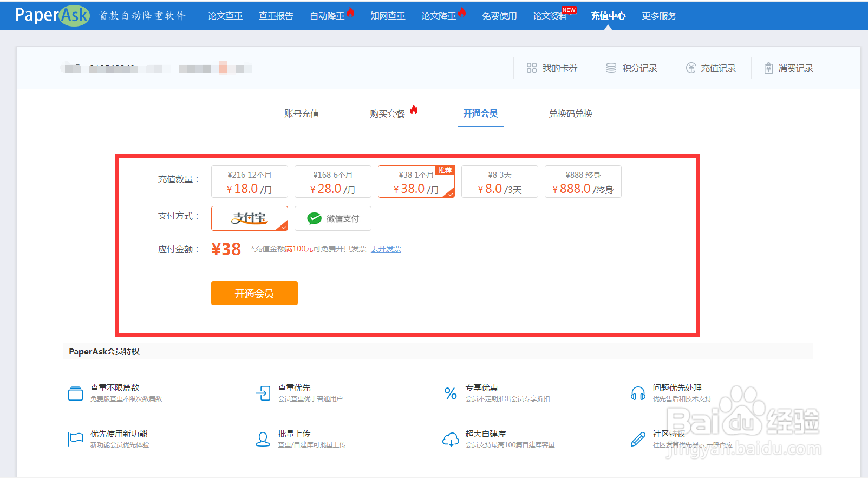Select the ¥168 6个月 membership plan
The width and height of the screenshot is (868, 478).
coord(333,182)
